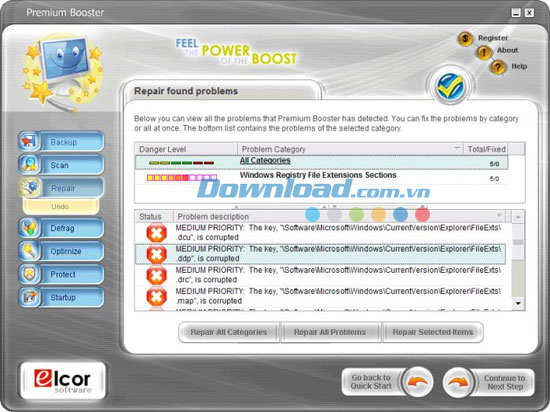Image resolution: width=550 pixels, height=412 pixels.
Task: Select the .dcu corrupted key entry
Action: [320, 233]
